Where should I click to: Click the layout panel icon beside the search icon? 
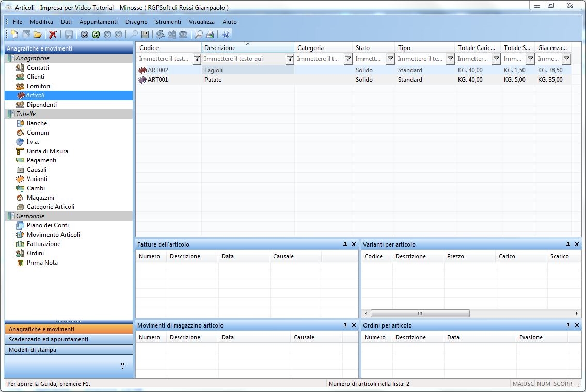(x=145, y=35)
